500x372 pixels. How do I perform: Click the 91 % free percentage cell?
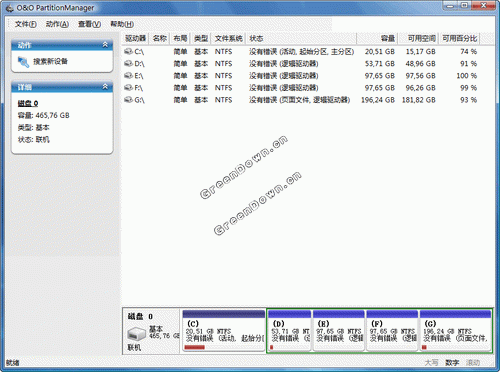click(468, 64)
